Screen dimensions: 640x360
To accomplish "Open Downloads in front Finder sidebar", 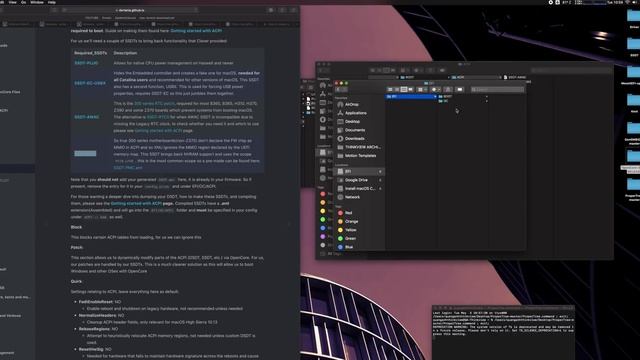I will pyautogui.click(x=354, y=139).
